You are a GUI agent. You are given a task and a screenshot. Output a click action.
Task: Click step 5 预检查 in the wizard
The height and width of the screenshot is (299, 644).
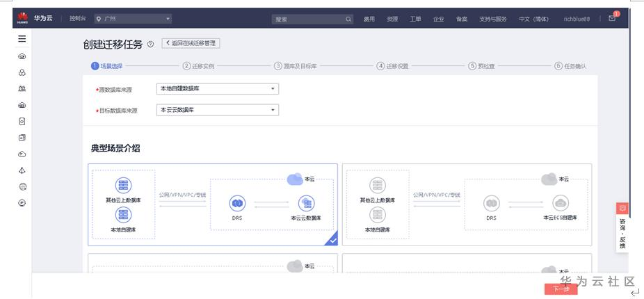(482, 66)
